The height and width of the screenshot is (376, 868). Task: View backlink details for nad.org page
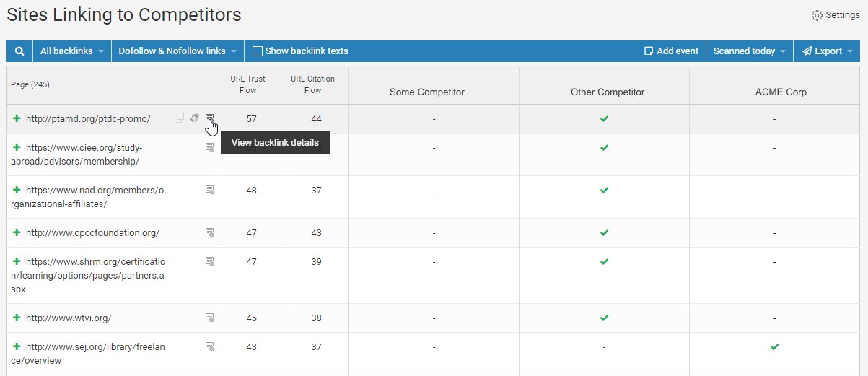point(210,190)
